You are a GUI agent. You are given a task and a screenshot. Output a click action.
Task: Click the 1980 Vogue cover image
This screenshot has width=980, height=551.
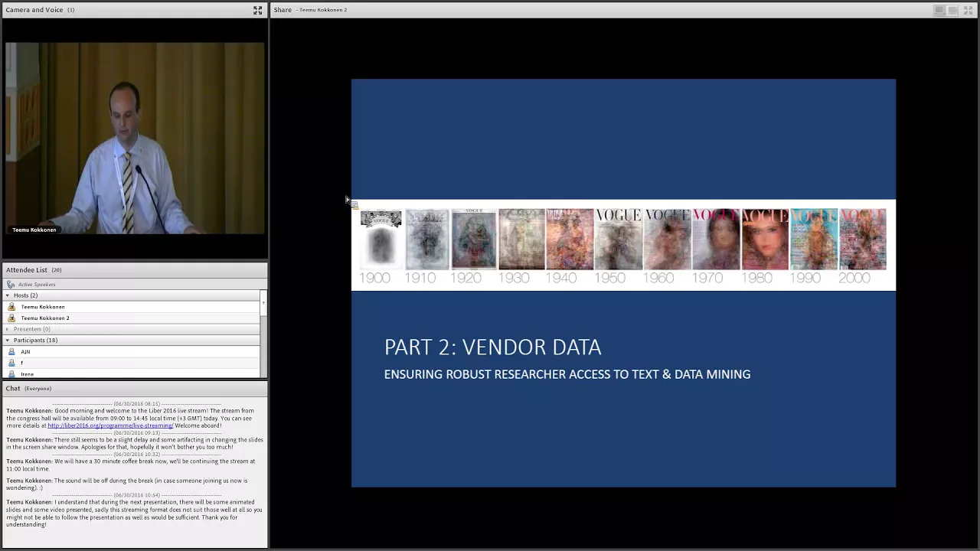pyautogui.click(x=765, y=239)
